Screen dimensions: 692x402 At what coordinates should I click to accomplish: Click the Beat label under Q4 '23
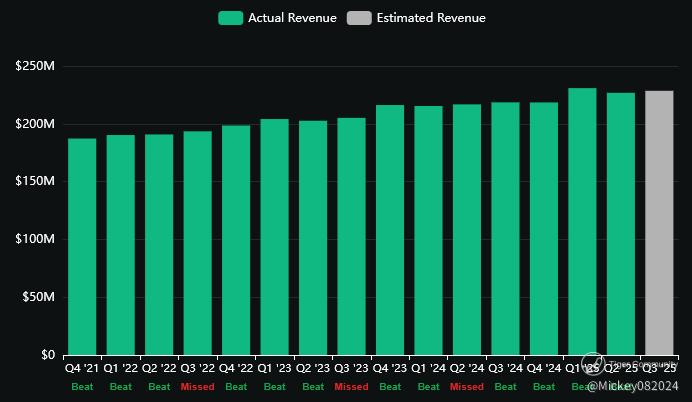[390, 387]
